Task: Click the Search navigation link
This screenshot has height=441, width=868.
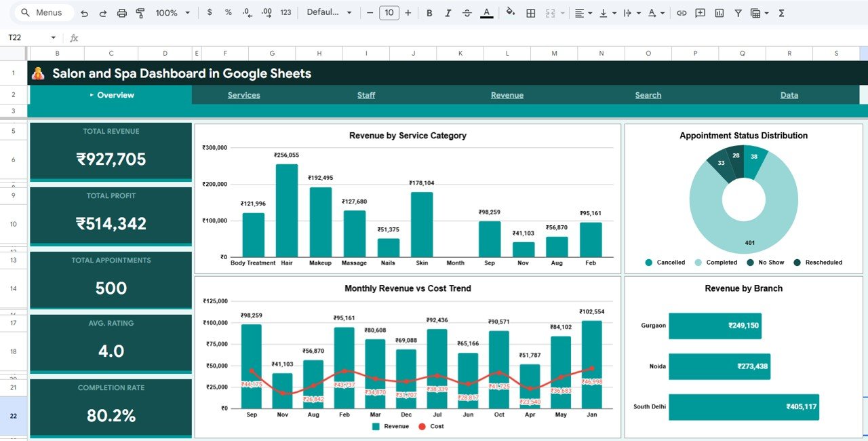Action: point(648,95)
